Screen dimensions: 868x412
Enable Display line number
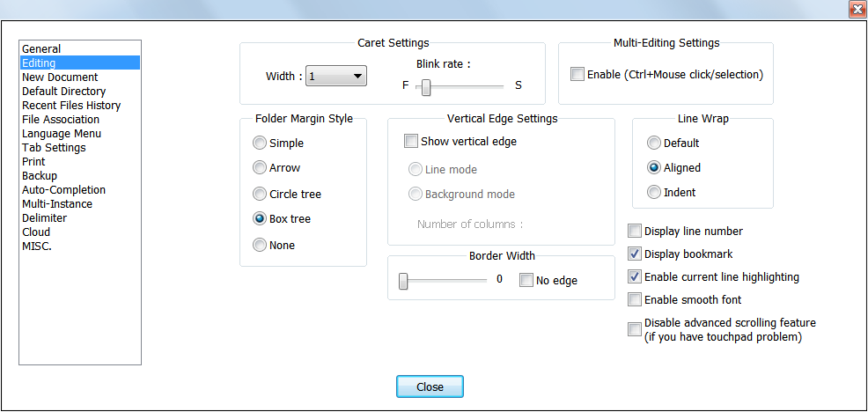click(634, 232)
